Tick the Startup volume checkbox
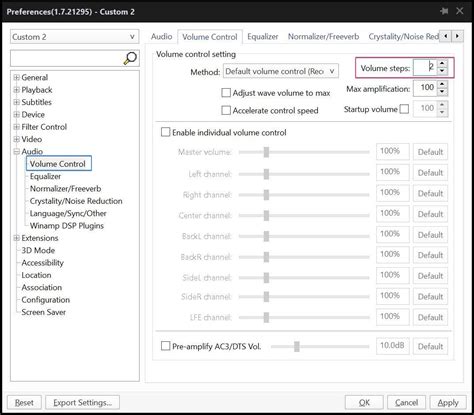Viewport: 474px width, 415px height. 404,109
